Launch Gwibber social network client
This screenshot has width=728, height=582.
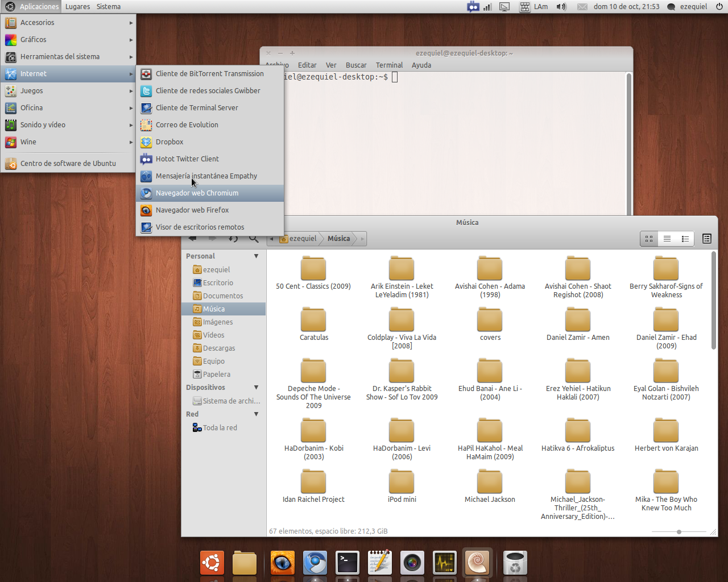coord(209,91)
